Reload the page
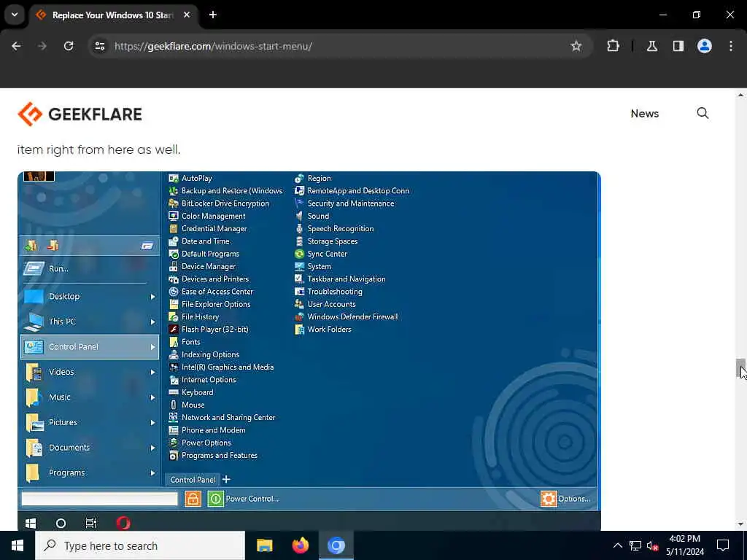 (x=69, y=46)
